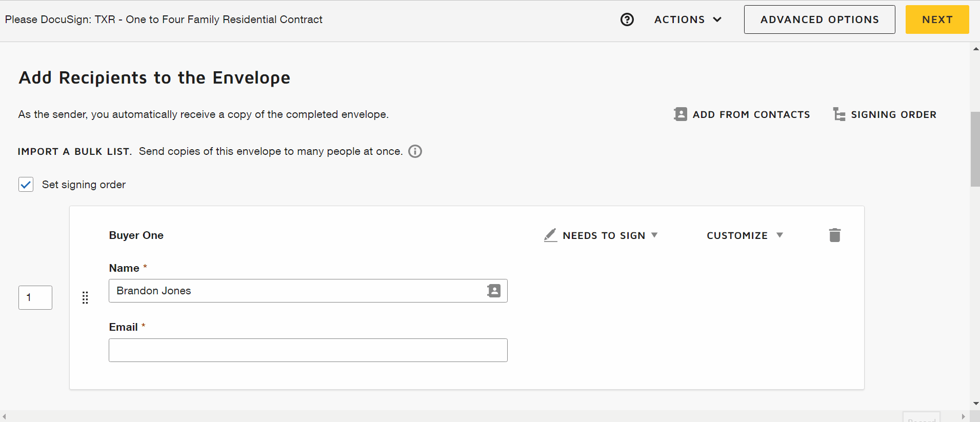Open the help question mark icon

click(627, 19)
